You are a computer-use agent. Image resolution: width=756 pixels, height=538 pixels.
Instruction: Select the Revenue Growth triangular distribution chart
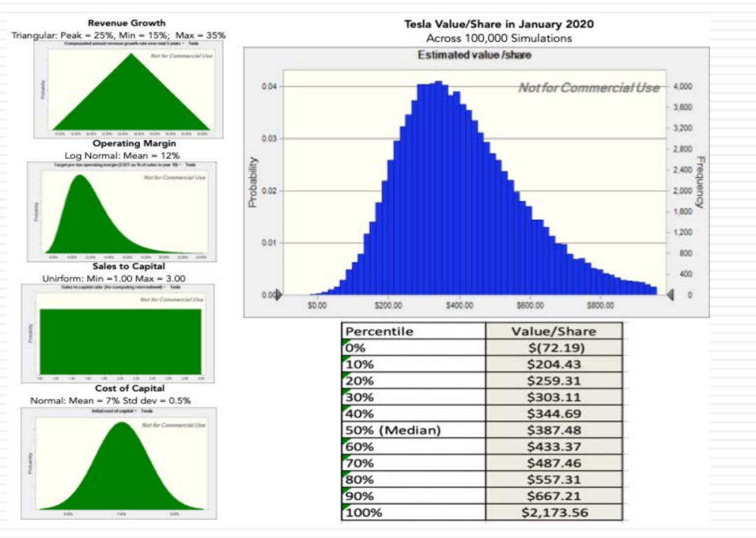click(131, 95)
